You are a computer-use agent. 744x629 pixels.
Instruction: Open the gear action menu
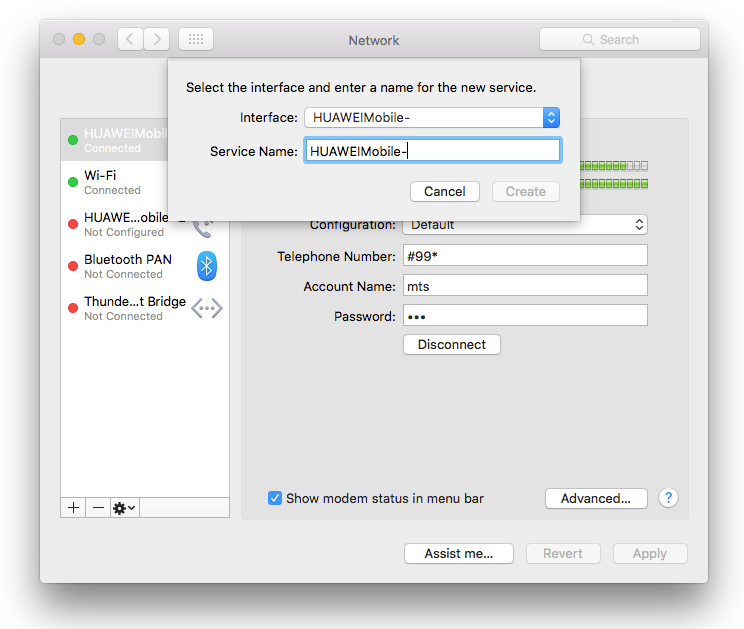pyautogui.click(x=125, y=508)
